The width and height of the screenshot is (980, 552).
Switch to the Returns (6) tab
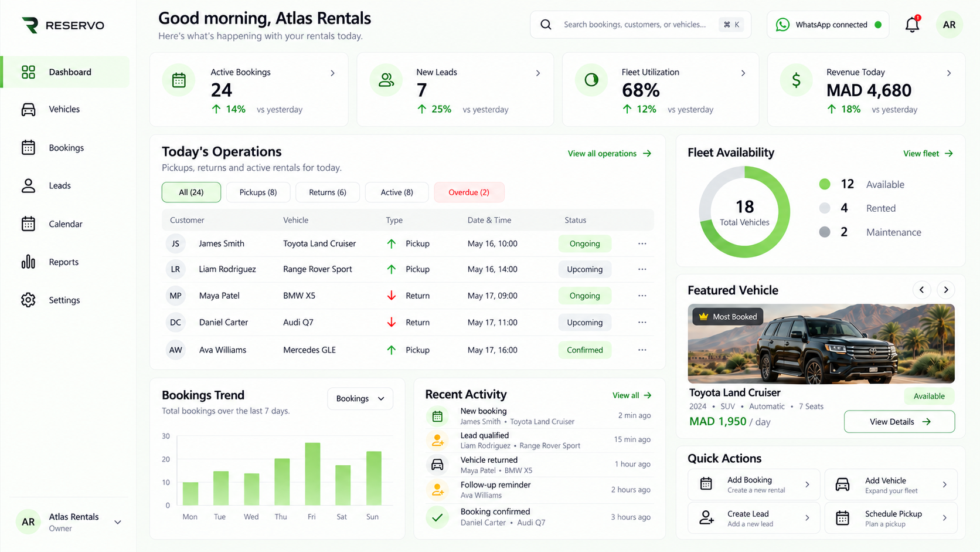tap(327, 192)
